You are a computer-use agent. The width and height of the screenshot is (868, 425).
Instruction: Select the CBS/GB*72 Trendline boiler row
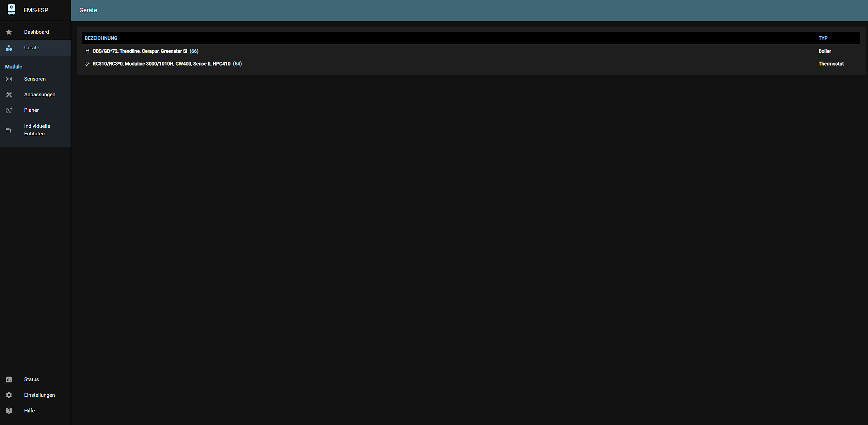click(x=471, y=51)
